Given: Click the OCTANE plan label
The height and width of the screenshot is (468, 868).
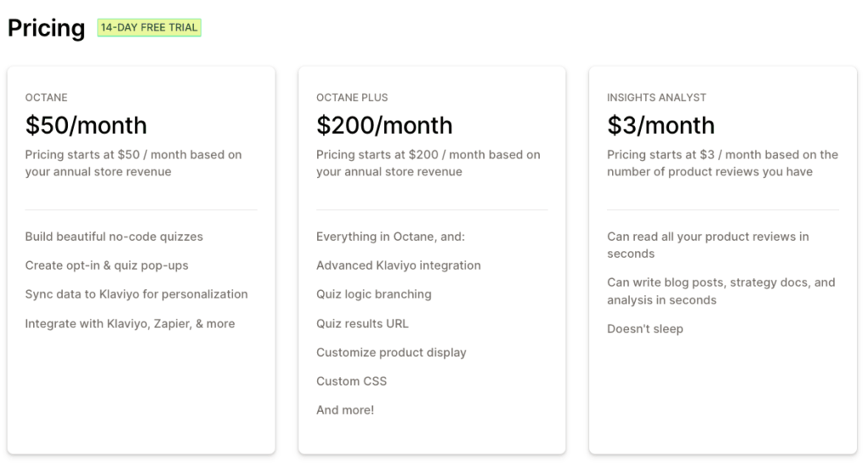Looking at the screenshot, I should [x=46, y=97].
